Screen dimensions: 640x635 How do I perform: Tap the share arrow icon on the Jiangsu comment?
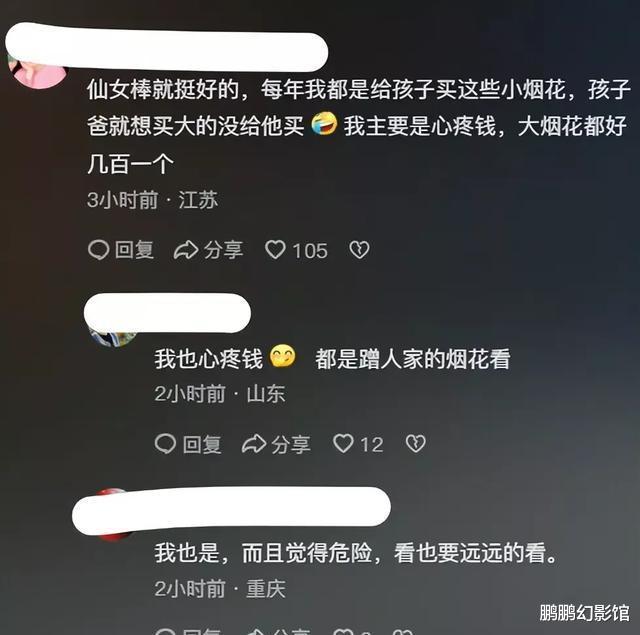pyautogui.click(x=186, y=250)
